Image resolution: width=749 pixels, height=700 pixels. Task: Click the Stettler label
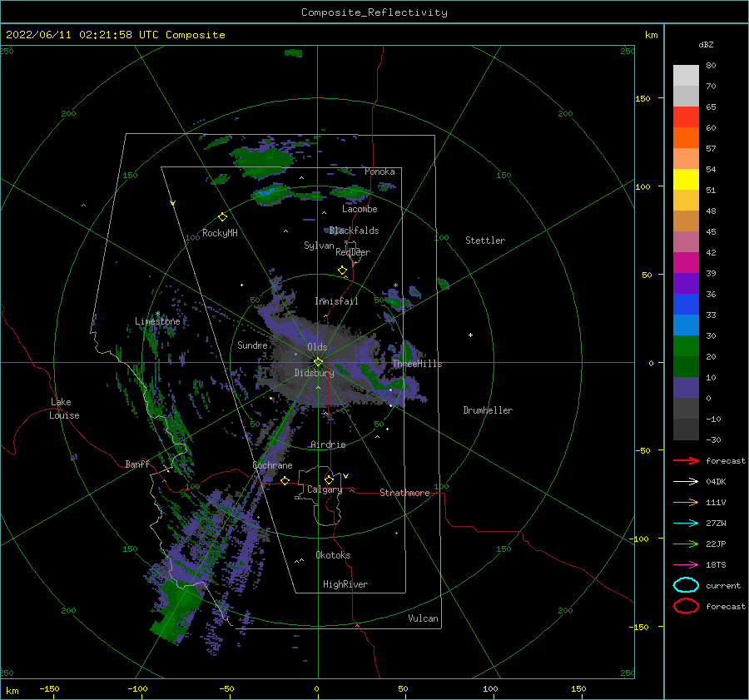485,241
